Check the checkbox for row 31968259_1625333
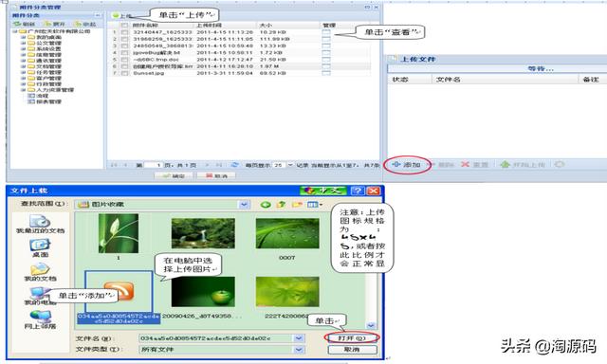 124,39
